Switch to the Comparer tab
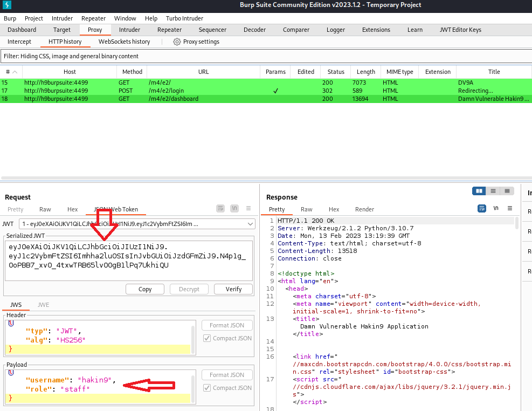The image size is (532, 411). click(x=296, y=30)
